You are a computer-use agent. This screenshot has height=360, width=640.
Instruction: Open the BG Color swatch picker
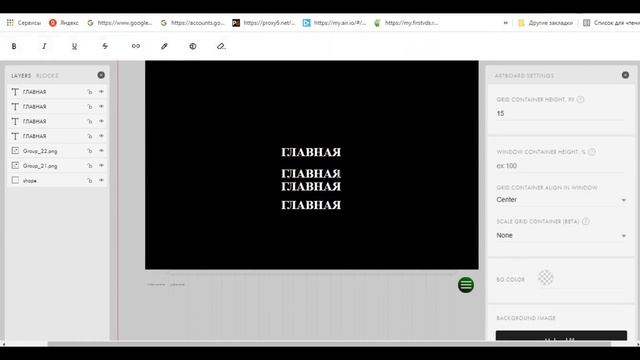tap(545, 278)
